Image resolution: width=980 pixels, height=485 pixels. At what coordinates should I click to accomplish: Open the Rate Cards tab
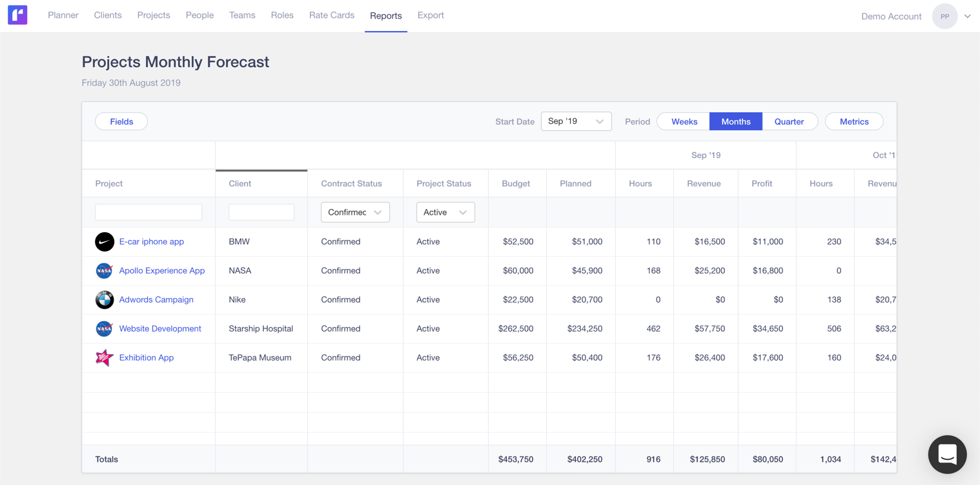331,15
